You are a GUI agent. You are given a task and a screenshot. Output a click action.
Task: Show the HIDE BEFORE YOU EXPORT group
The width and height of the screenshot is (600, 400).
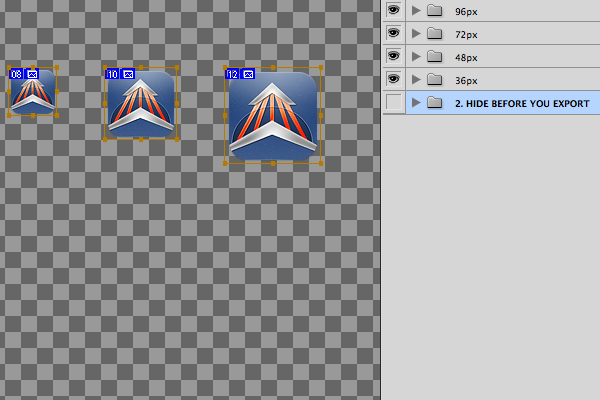point(394,103)
